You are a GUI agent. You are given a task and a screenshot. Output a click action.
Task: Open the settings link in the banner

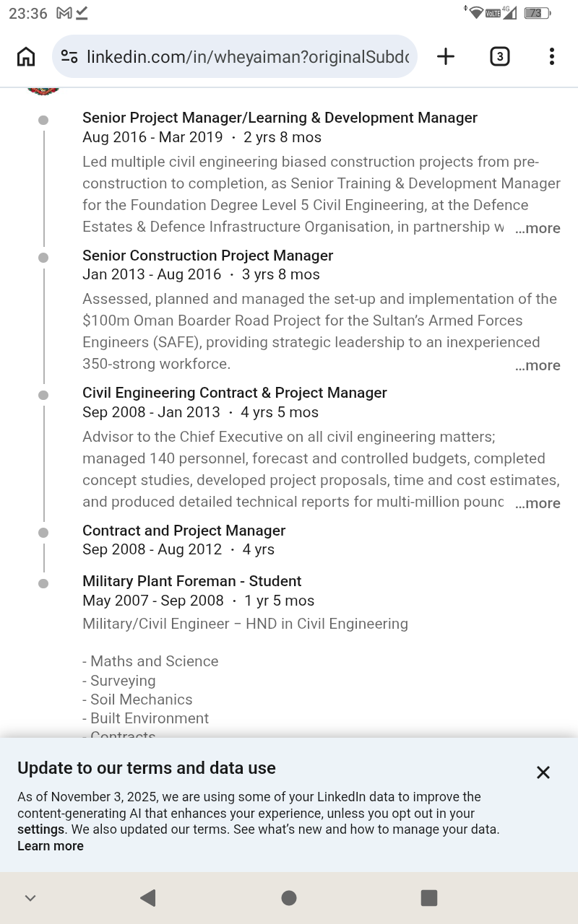pyautogui.click(x=41, y=829)
